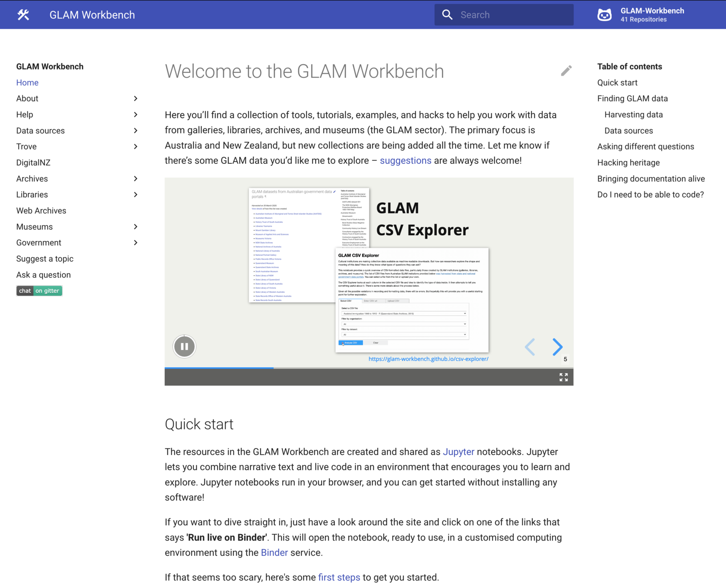Click the edit page pencil icon
This screenshot has width=726, height=588.
(566, 71)
